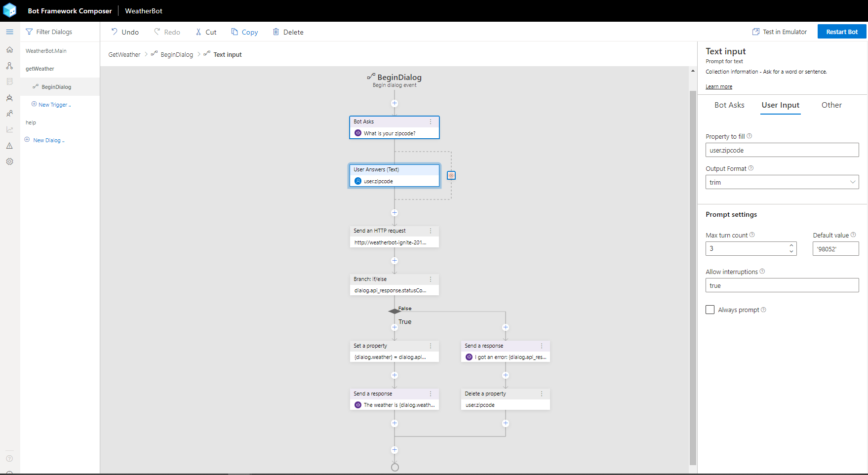
Task: Switch to Other tab
Action: pyautogui.click(x=831, y=105)
